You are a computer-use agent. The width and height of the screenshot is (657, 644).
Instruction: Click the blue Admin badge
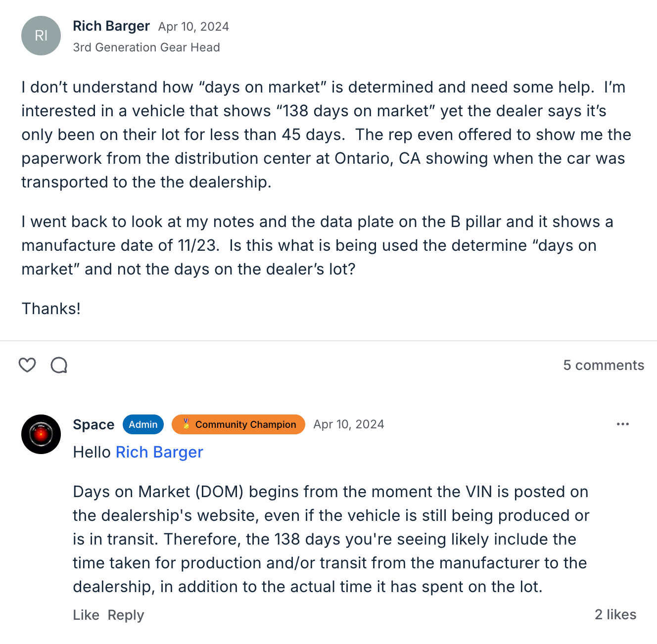[x=143, y=424]
